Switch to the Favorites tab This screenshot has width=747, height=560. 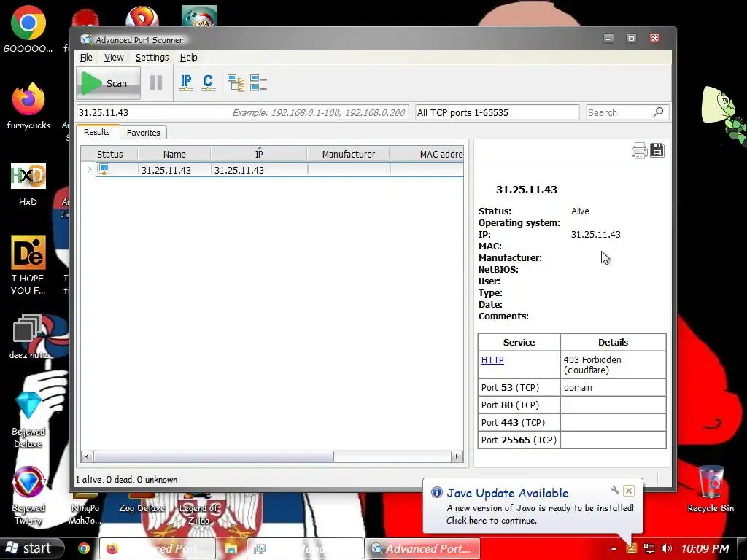click(144, 133)
